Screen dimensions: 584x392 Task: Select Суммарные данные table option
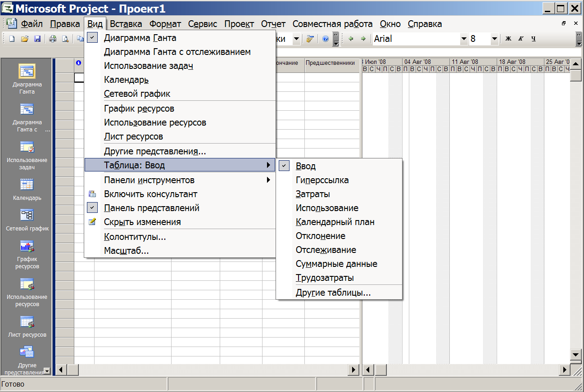pos(339,264)
